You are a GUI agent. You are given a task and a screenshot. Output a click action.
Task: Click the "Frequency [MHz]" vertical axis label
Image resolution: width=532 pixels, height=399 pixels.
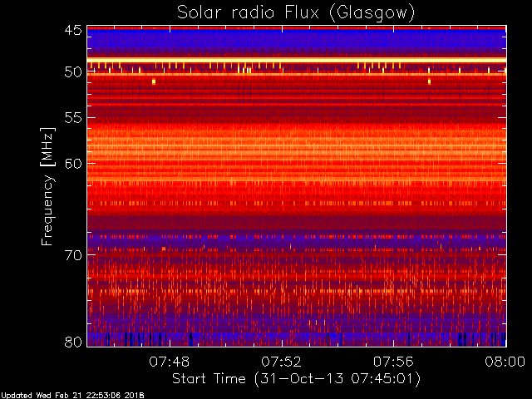coord(48,185)
